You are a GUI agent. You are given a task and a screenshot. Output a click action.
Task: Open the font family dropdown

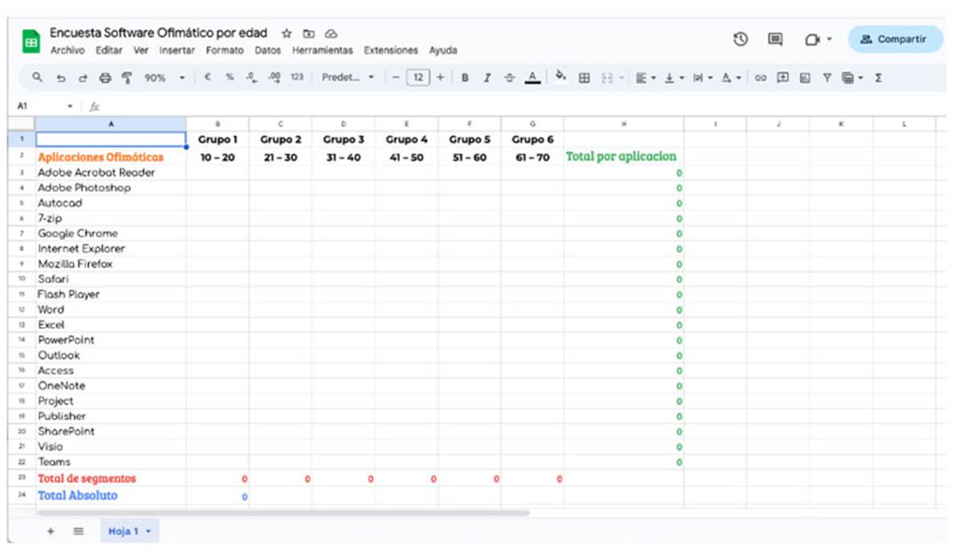coord(348,78)
